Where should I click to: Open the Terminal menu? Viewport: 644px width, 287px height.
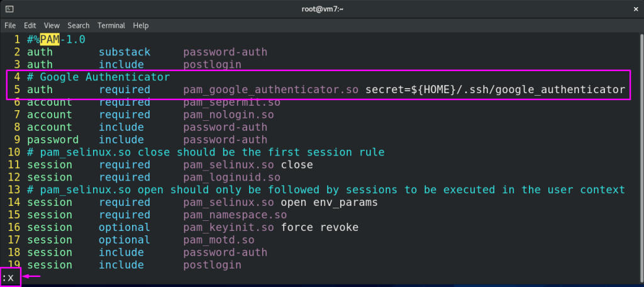coord(111,25)
